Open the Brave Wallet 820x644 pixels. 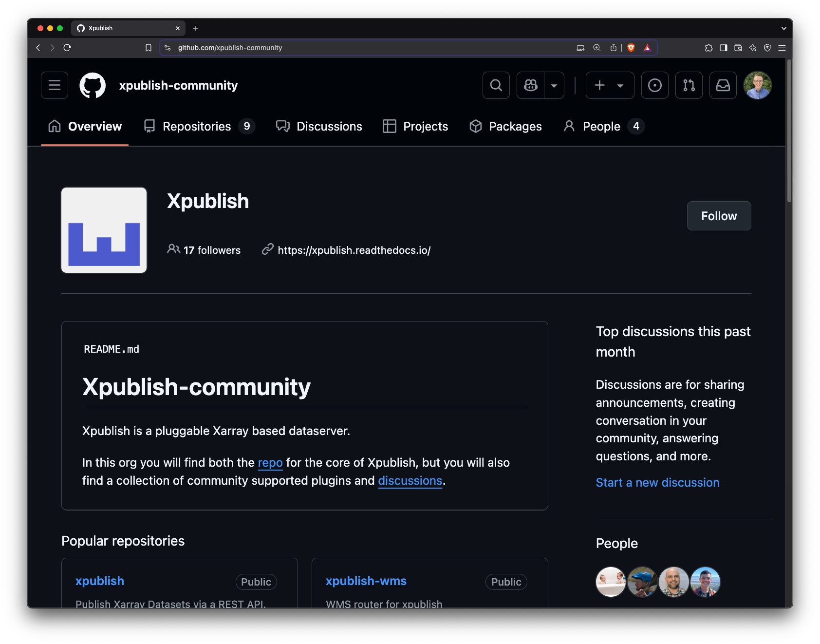point(738,48)
